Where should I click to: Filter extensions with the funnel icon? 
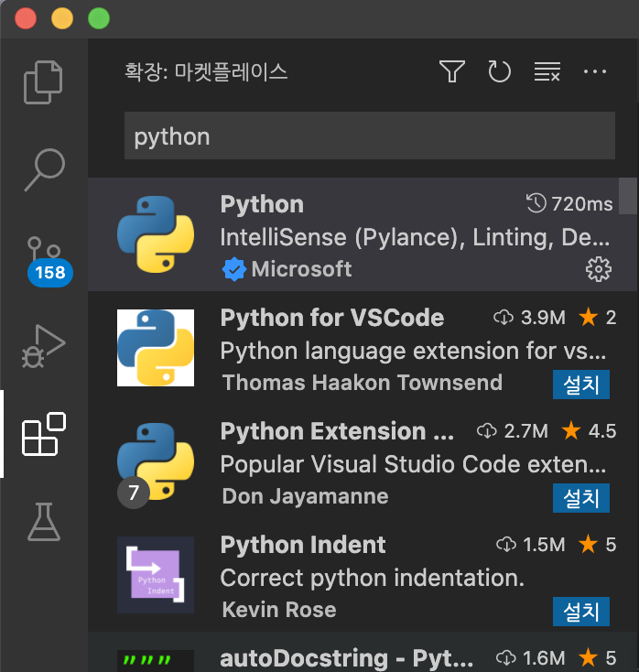451,71
